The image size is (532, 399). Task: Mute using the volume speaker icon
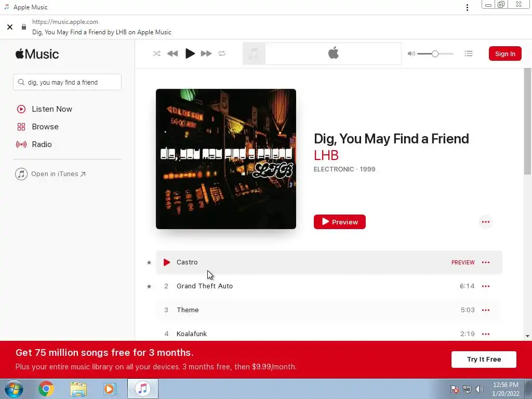(x=411, y=54)
